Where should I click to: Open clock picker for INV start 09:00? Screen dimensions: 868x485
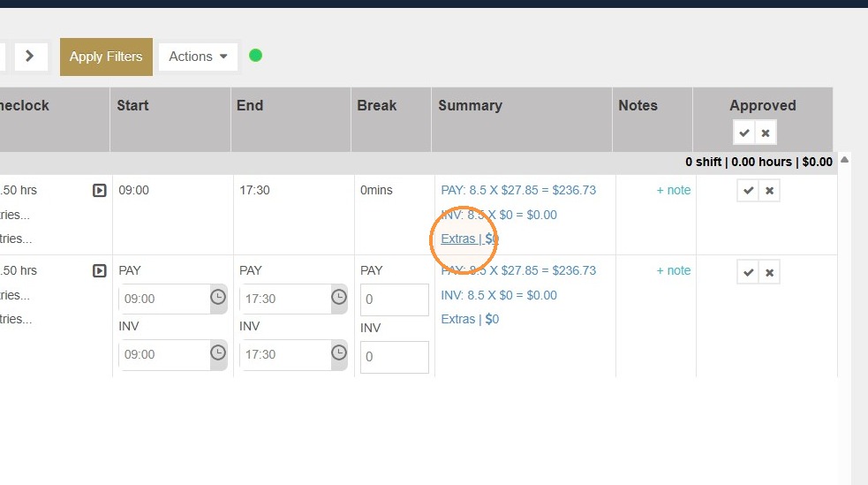(218, 353)
